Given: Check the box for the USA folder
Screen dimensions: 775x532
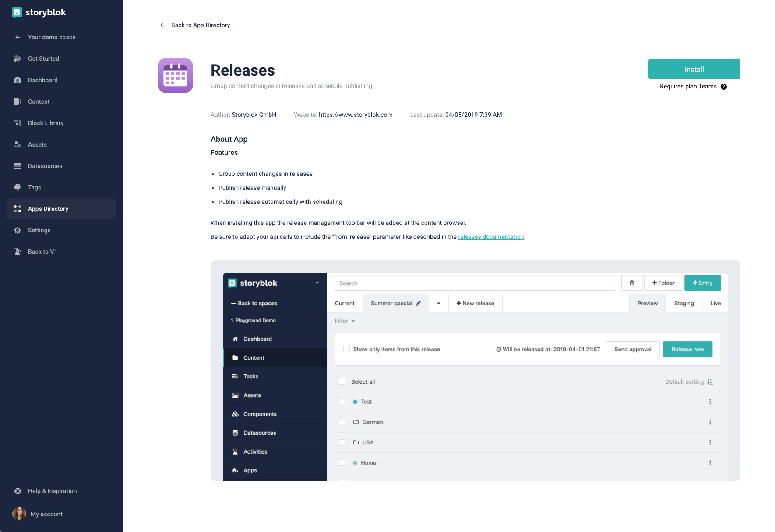Looking at the screenshot, I should tap(342, 442).
